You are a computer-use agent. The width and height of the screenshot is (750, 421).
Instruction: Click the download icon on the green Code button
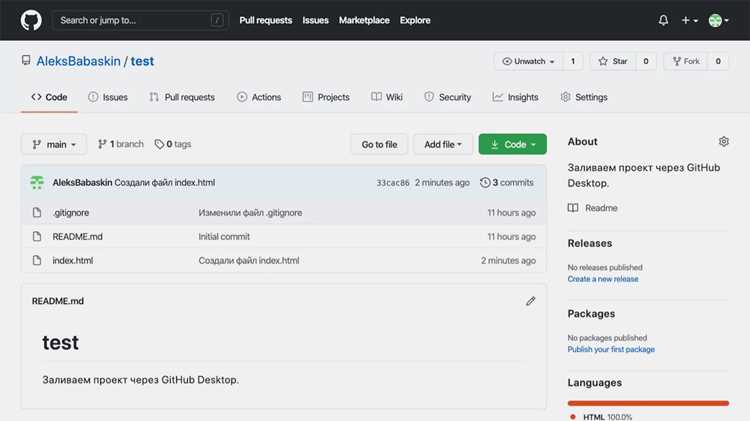click(495, 144)
